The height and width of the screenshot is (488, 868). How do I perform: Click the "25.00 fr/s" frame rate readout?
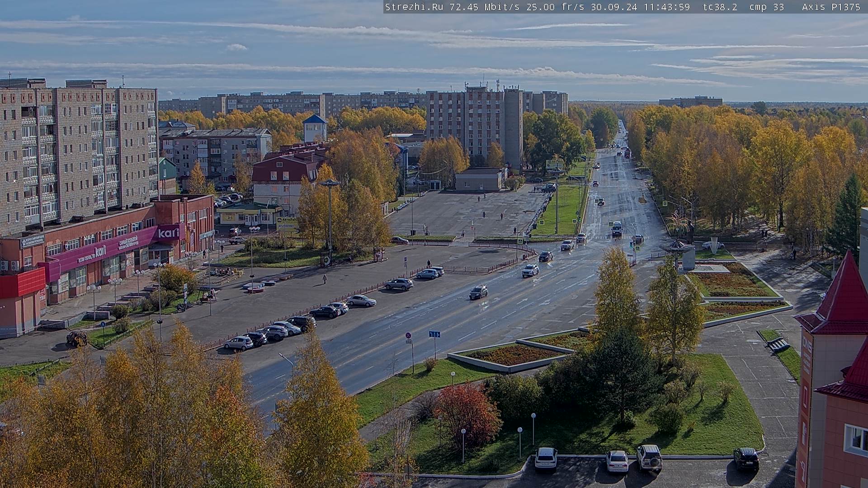556,7
